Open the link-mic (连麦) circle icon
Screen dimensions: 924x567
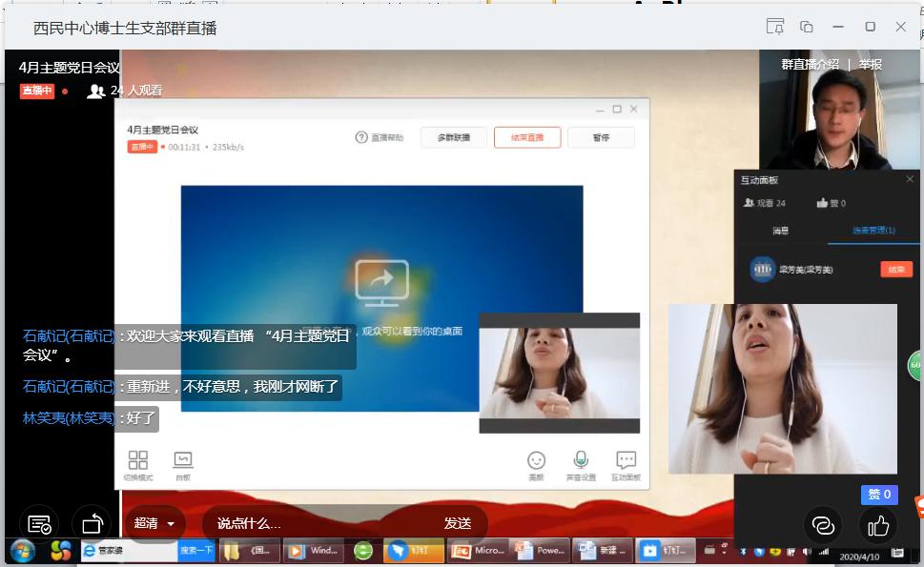823,525
